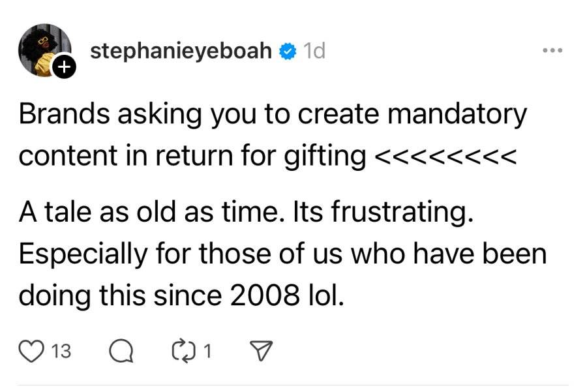Click the line 'Especially for those of us'
Image resolution: width=587 pixels, height=392 pixels.
point(181,254)
